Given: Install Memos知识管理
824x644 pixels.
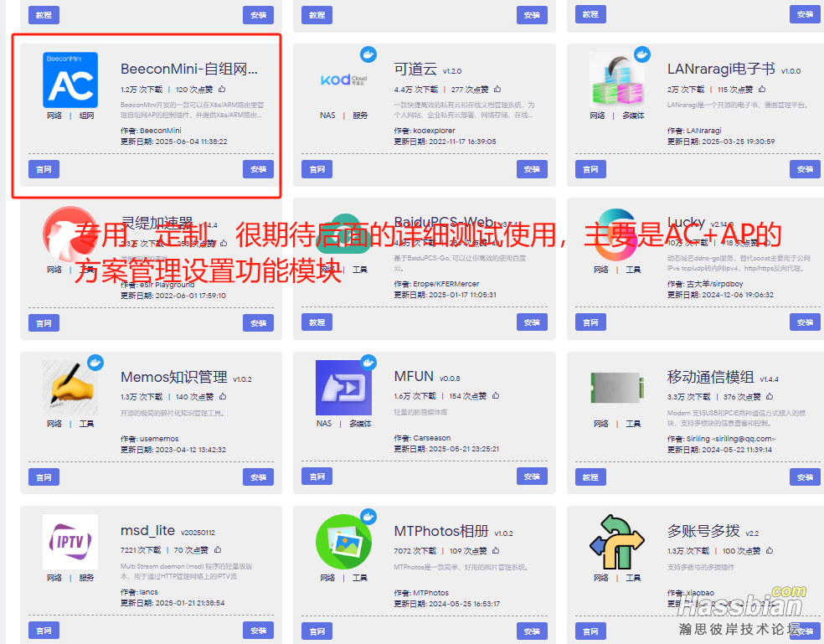Looking at the screenshot, I should pyautogui.click(x=258, y=477).
